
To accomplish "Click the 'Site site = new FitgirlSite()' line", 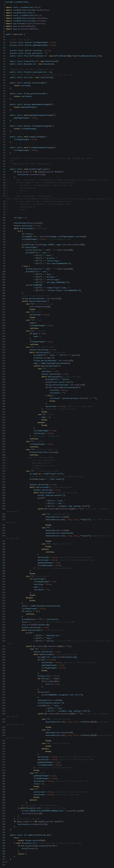I will point(31,78).
